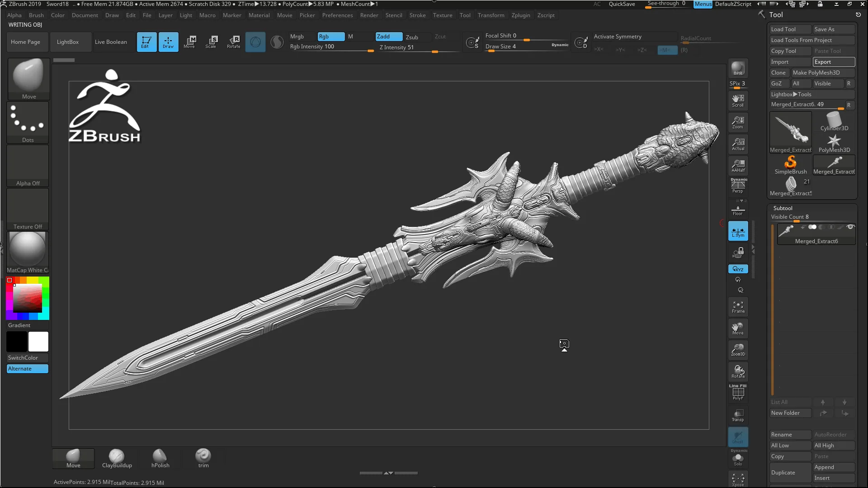Open the Zplugin menu
868x488 pixels.
click(520, 15)
